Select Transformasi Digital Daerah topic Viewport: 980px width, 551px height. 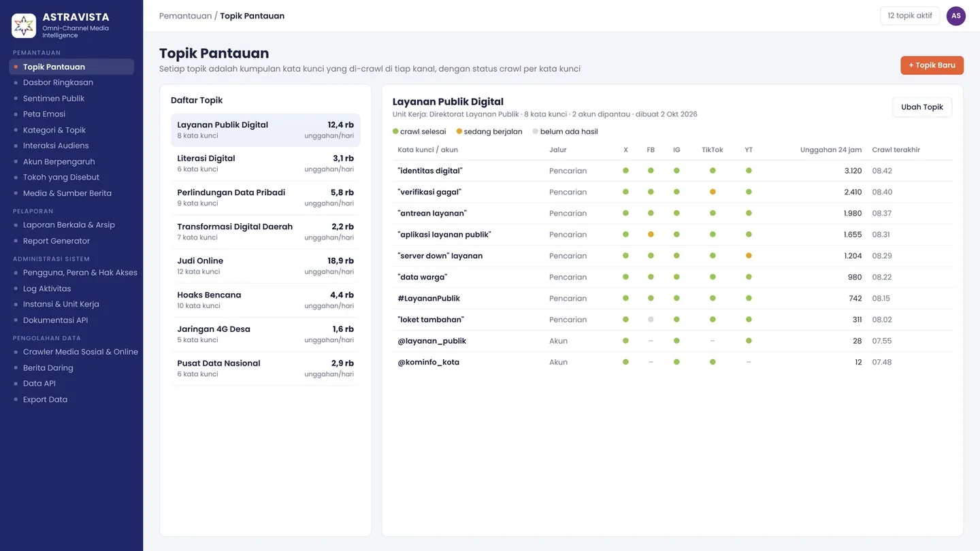pos(265,232)
